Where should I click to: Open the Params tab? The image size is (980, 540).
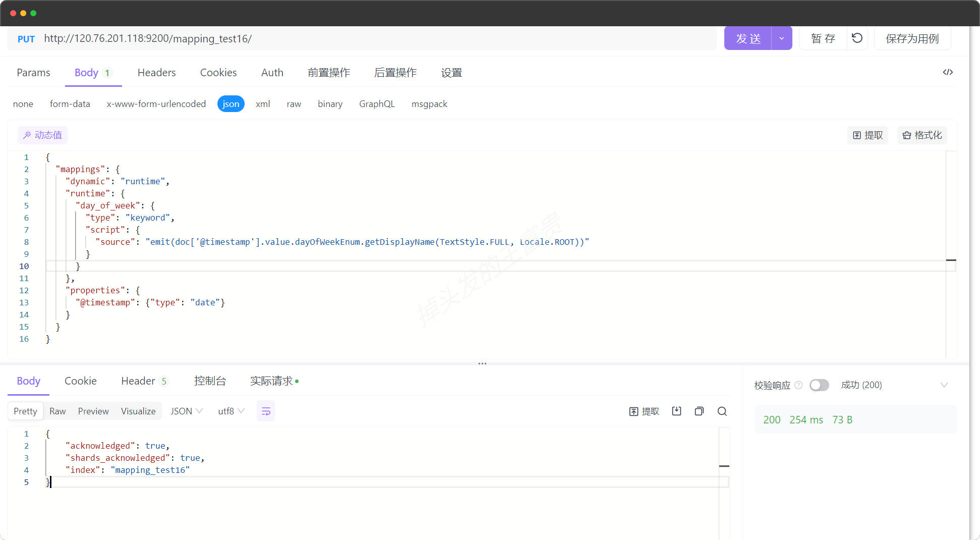(x=34, y=73)
